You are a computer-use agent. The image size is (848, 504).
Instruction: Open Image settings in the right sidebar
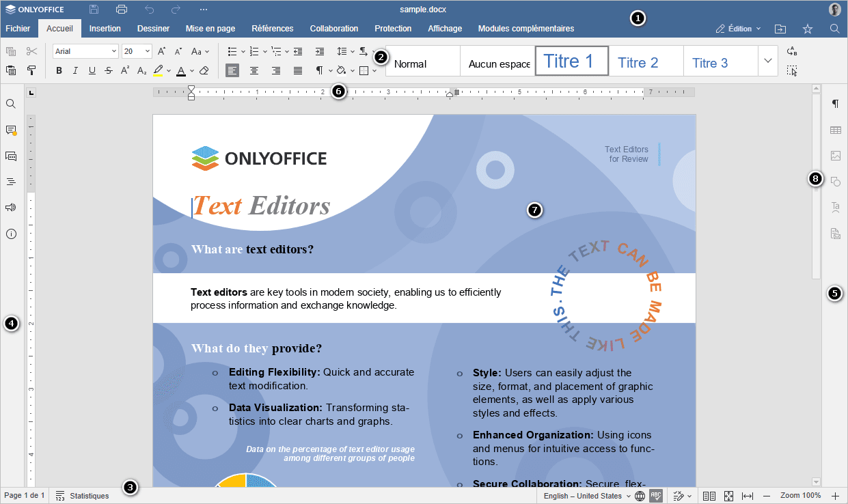835,156
